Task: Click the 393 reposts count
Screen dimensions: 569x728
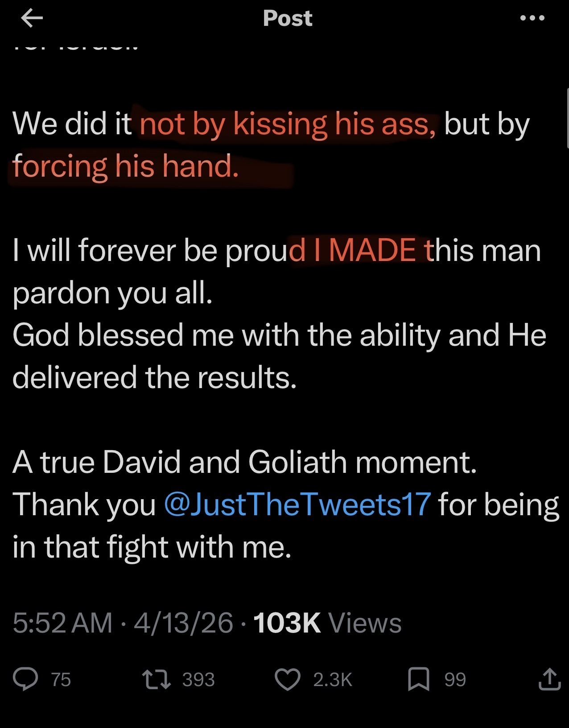Action: pyautogui.click(x=198, y=679)
